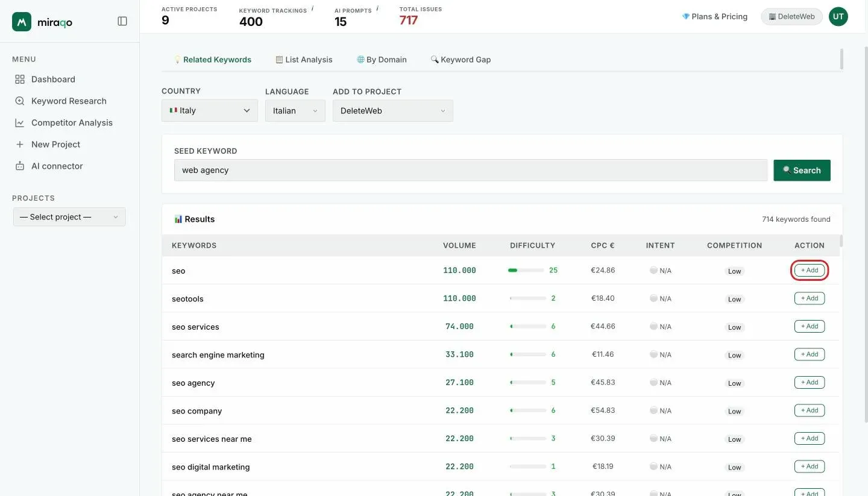Viewport: 868px width, 496px height.
Task: Open Dashboard from the sidebar menu
Action: click(53, 79)
